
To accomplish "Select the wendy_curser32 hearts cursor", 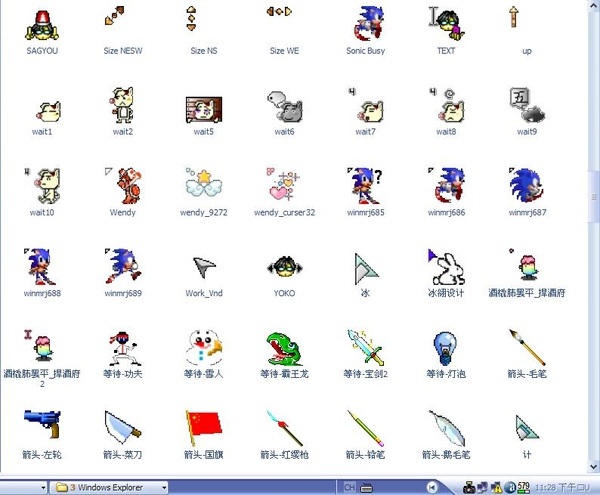I will coord(284,184).
